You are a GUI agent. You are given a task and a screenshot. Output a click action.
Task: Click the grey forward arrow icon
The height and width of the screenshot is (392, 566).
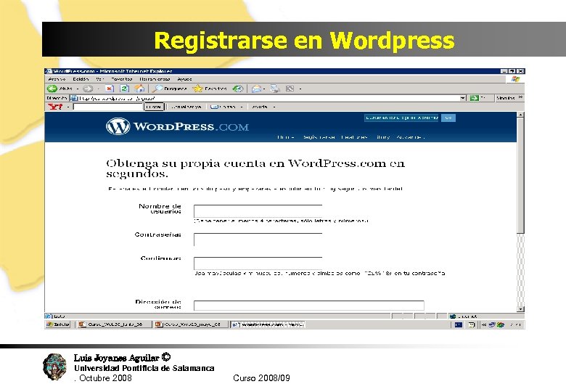(88, 89)
